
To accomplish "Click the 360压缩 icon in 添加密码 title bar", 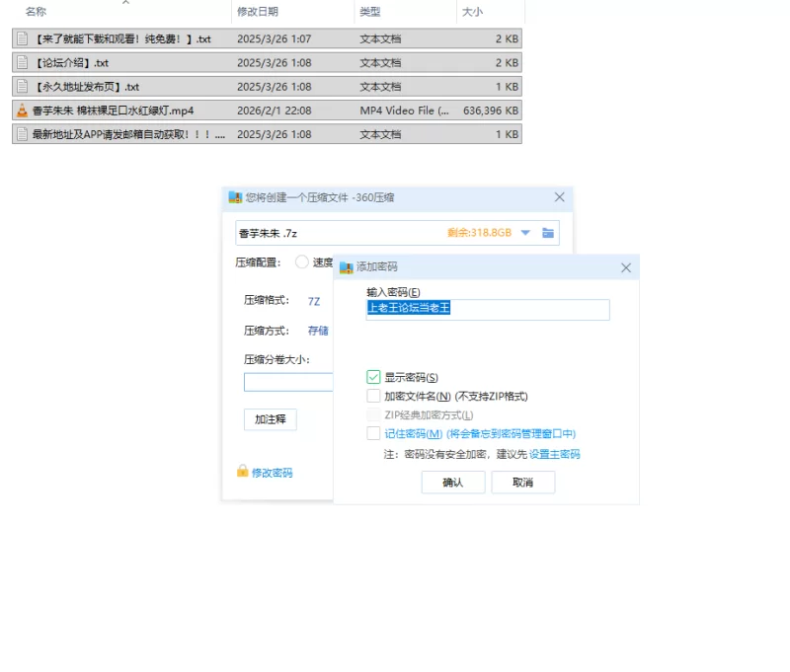I will coord(347,267).
